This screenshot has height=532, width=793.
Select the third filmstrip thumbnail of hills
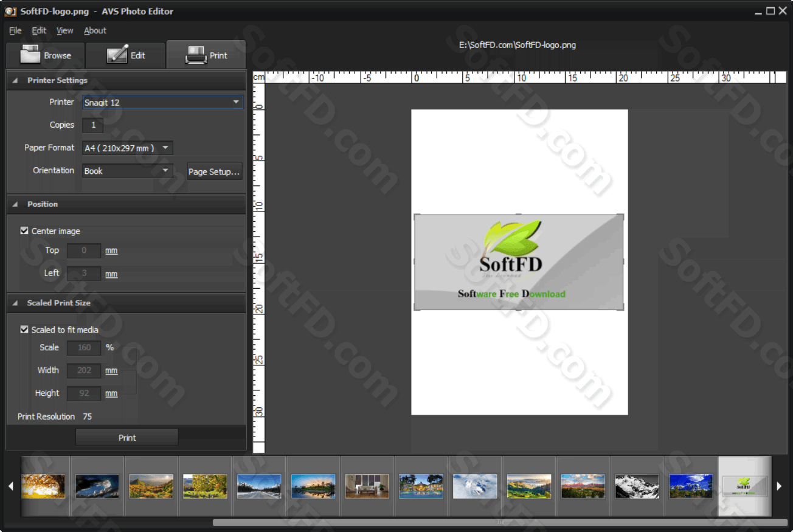[x=151, y=486]
